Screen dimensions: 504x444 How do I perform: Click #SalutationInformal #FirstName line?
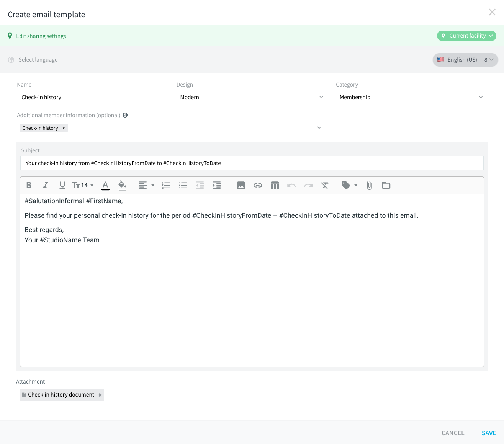click(74, 201)
